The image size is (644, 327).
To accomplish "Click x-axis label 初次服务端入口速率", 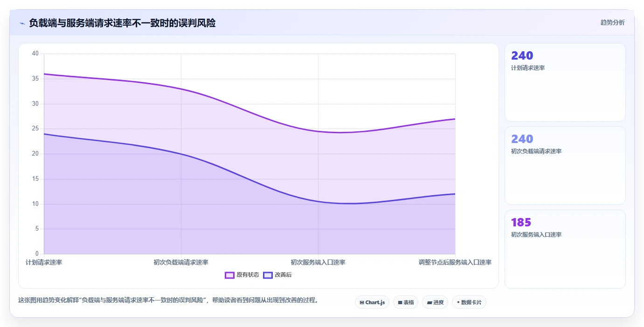I will [x=318, y=263].
